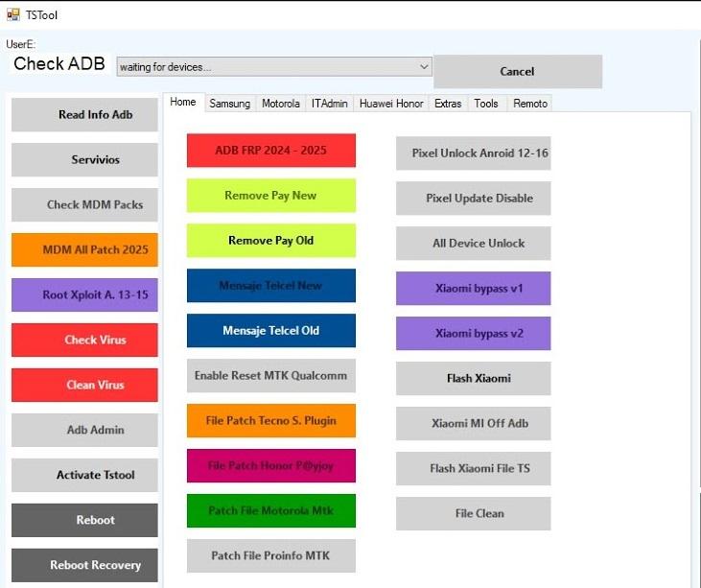Click the Servivios button
Image resolution: width=701 pixels, height=588 pixels.
click(x=84, y=159)
